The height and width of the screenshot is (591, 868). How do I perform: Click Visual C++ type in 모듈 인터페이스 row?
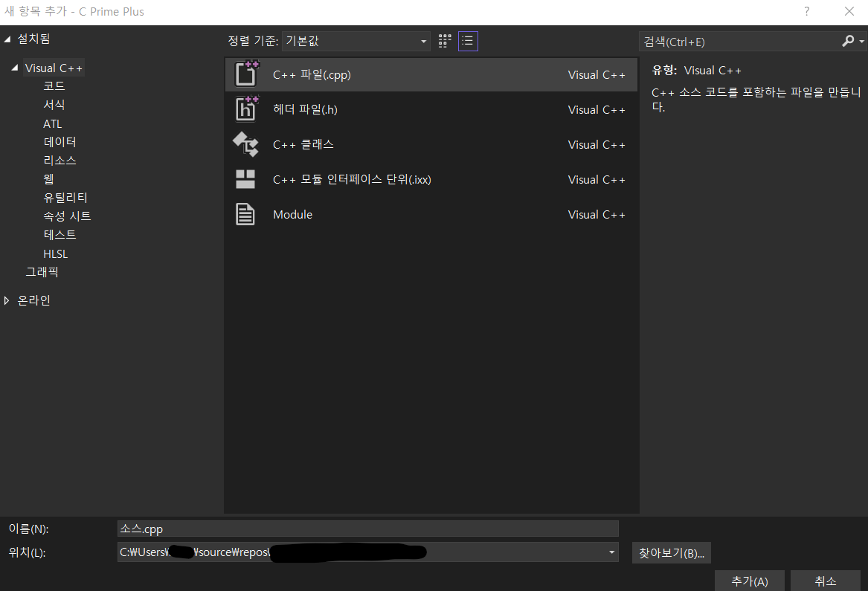tap(597, 179)
